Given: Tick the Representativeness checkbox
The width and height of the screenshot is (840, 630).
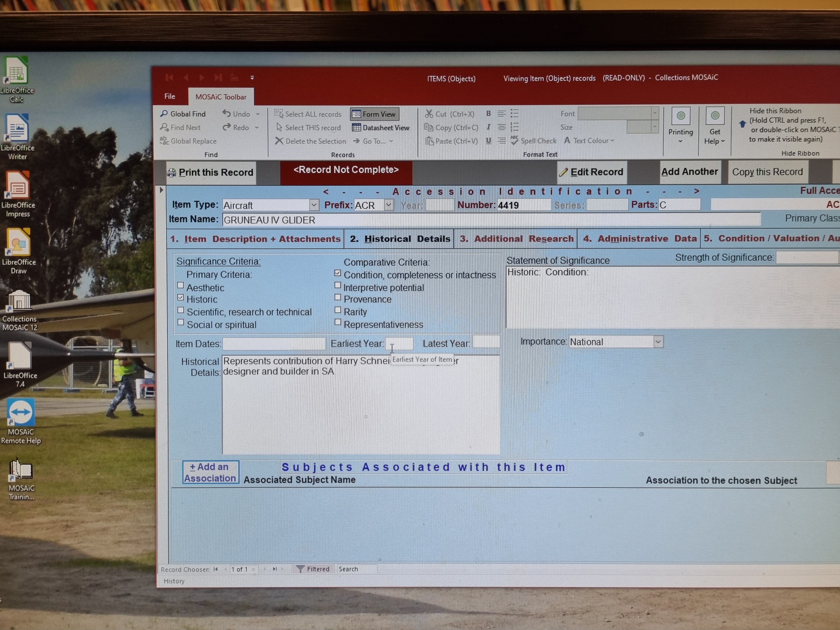Looking at the screenshot, I should click(337, 322).
